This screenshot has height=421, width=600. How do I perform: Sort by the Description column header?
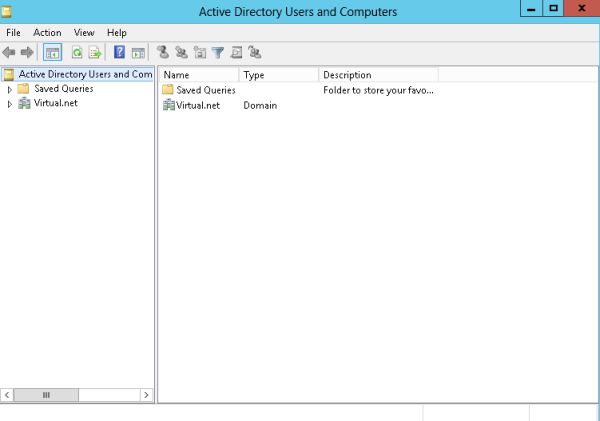pos(378,75)
